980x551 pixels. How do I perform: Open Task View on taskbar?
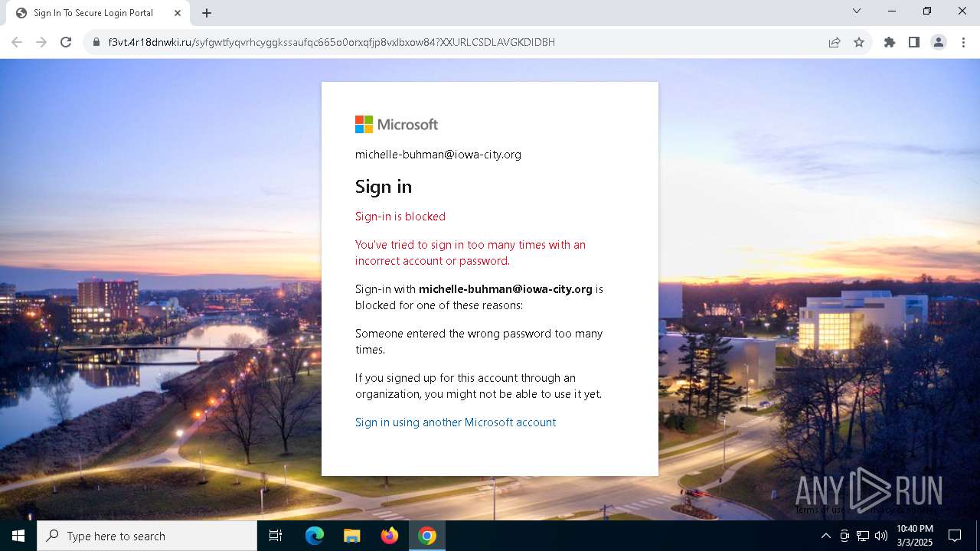tap(276, 536)
